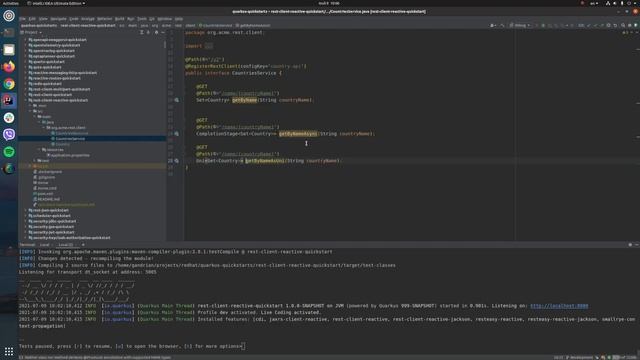The height and width of the screenshot is (360, 640).
Task: Open Slack from the dock
Action: pos(9,118)
